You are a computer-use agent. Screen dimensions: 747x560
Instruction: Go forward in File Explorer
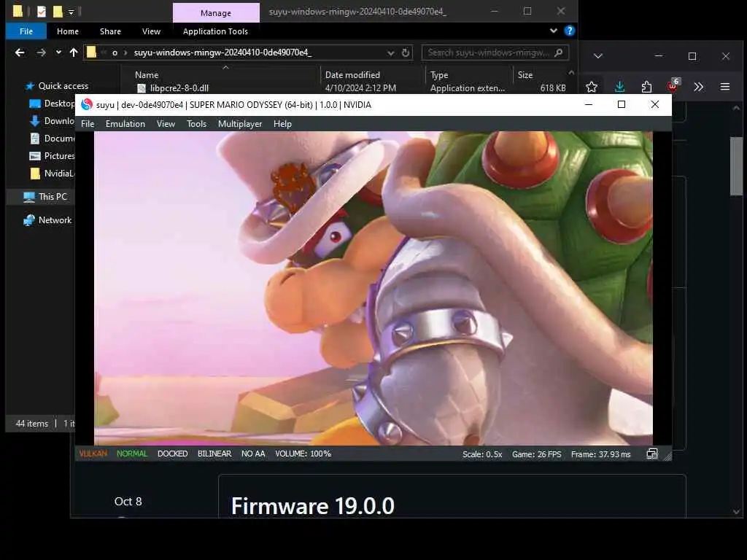(x=42, y=52)
